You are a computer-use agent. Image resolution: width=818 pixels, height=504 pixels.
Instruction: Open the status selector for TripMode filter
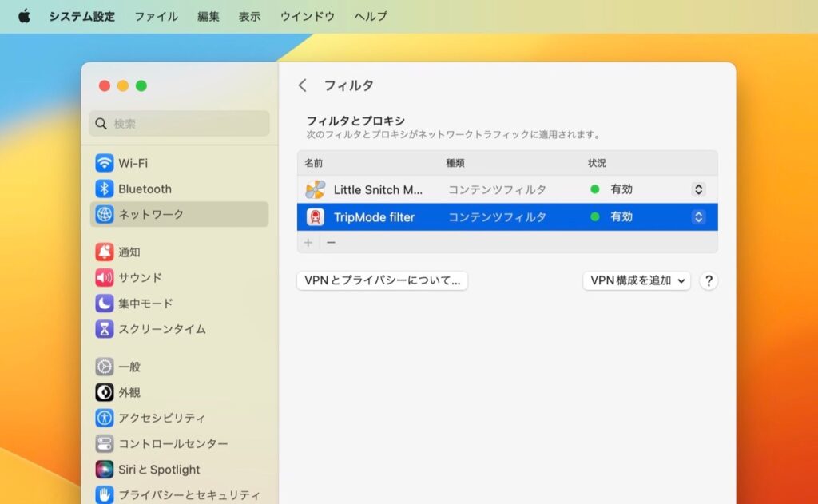coord(698,216)
